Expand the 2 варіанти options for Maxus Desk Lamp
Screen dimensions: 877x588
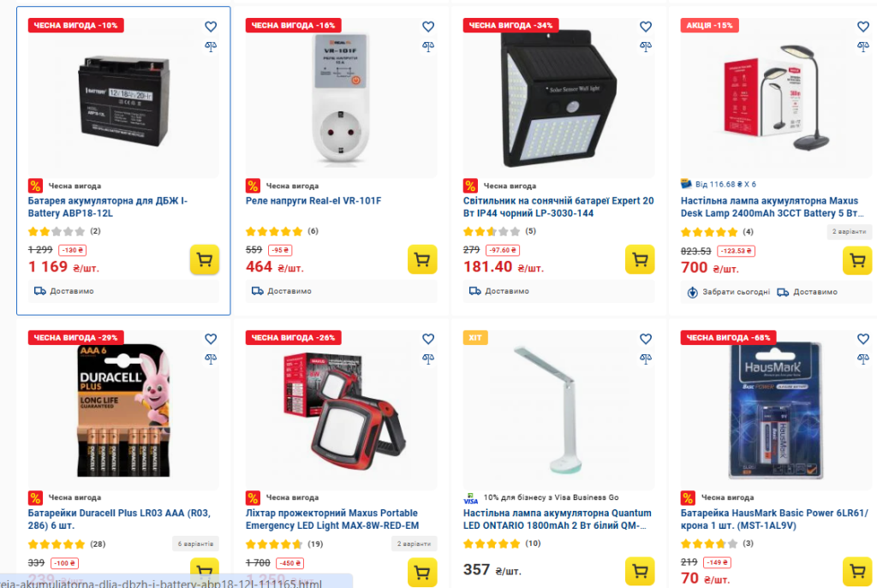[850, 232]
